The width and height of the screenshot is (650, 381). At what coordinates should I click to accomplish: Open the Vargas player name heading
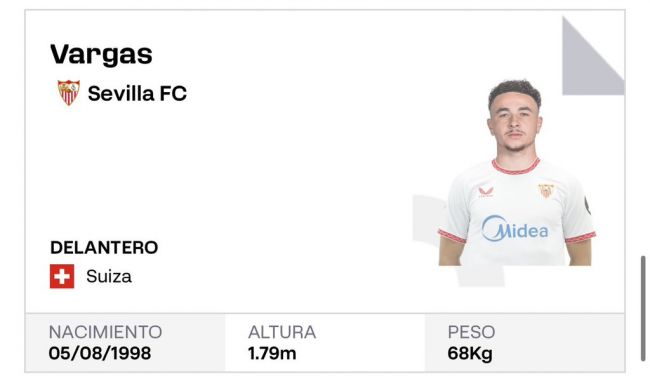point(102,54)
